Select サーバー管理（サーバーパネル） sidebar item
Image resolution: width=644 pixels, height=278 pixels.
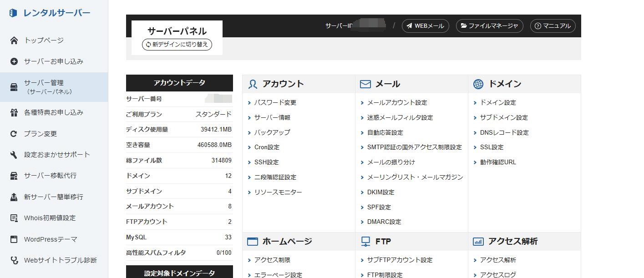click(54, 87)
